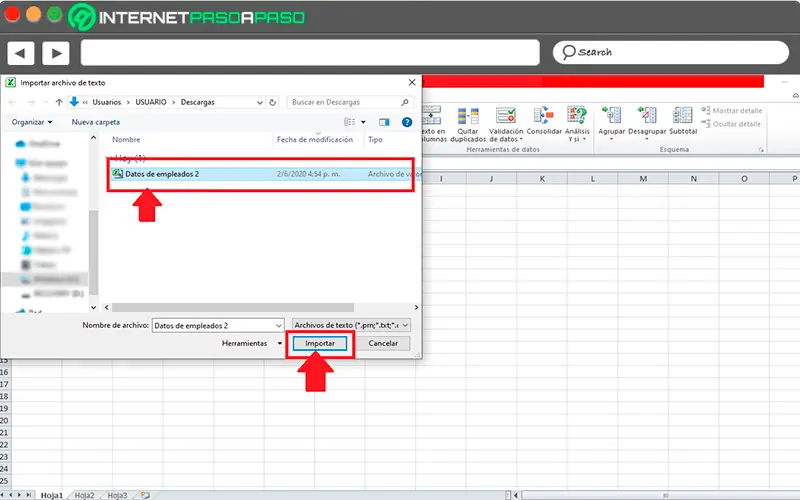
Task: Click the file list scroll right arrow
Action: 416,307
